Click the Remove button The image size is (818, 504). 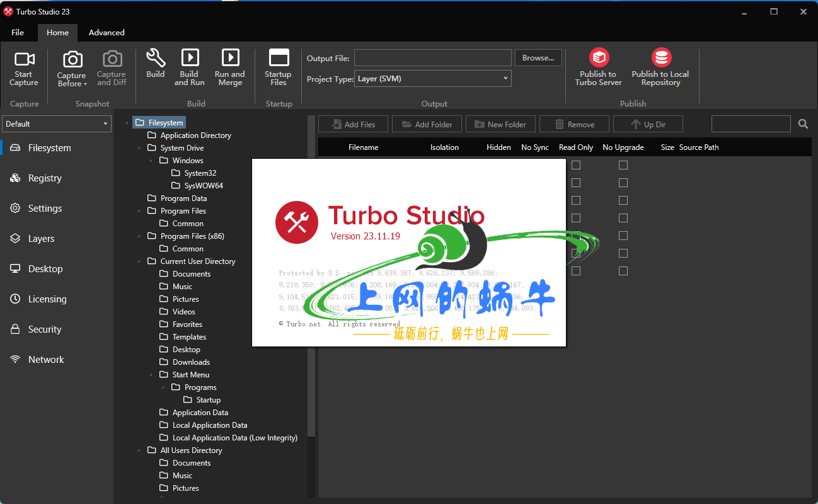pos(574,124)
